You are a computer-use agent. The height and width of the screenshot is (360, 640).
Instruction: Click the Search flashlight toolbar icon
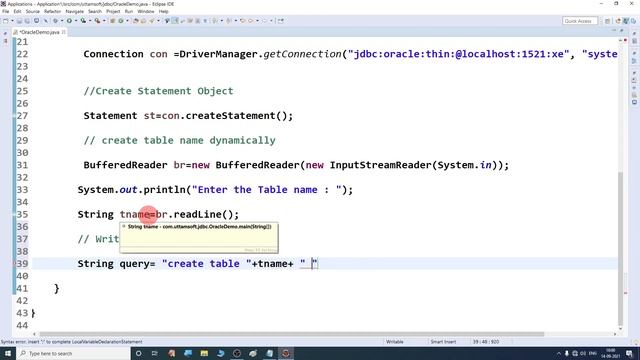coord(151,21)
